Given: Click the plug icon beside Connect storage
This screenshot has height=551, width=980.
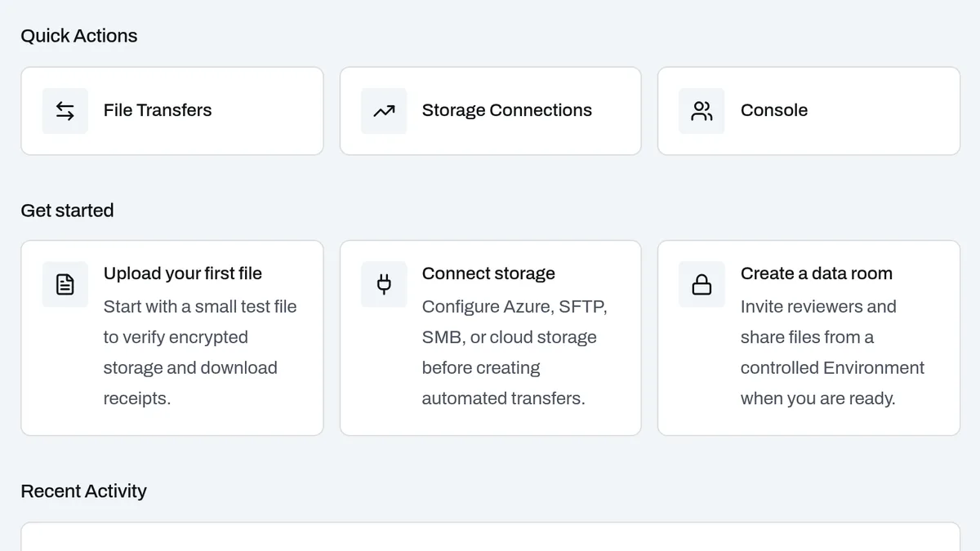Looking at the screenshot, I should pos(384,284).
